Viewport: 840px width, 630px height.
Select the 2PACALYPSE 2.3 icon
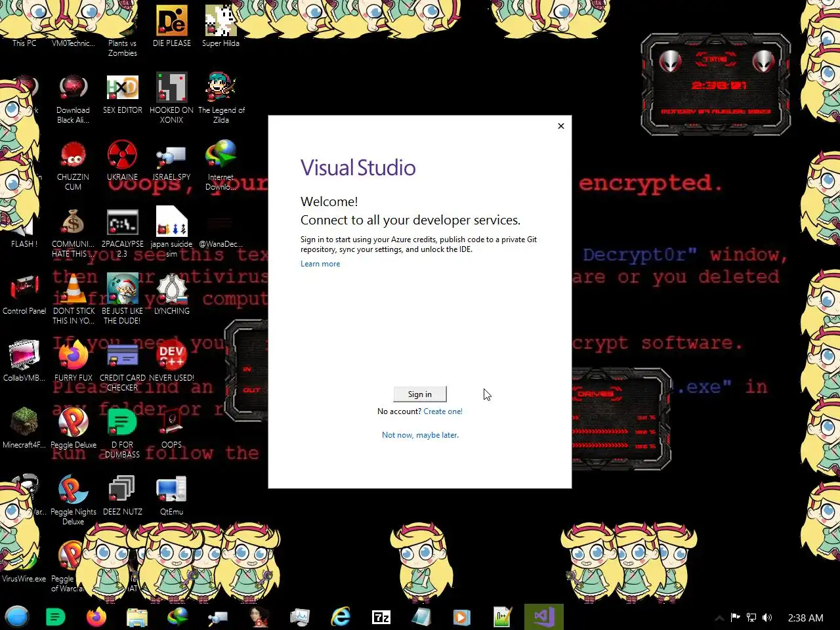123,232
